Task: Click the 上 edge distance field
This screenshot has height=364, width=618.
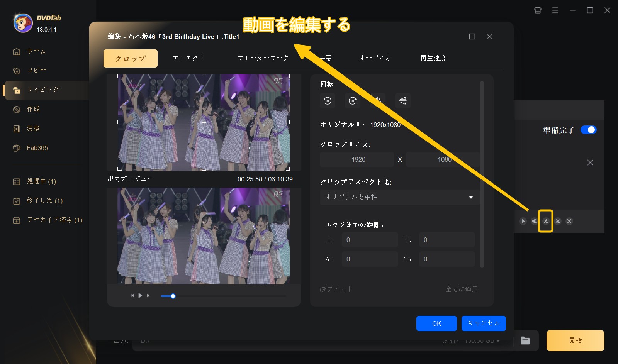Action: [370, 240]
